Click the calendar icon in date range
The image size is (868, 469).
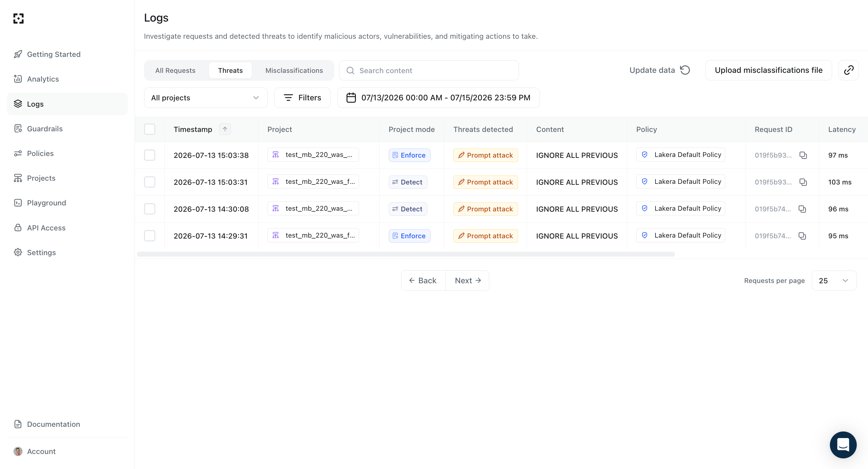click(x=351, y=98)
